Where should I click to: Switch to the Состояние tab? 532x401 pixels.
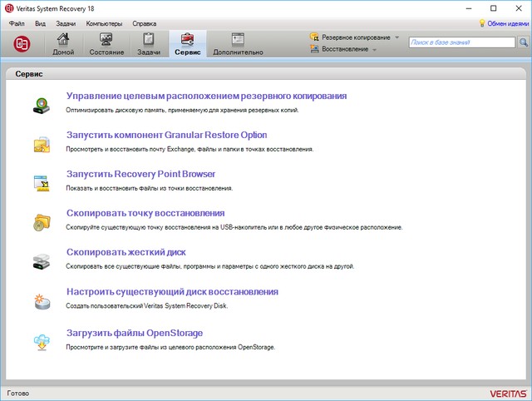coord(106,44)
